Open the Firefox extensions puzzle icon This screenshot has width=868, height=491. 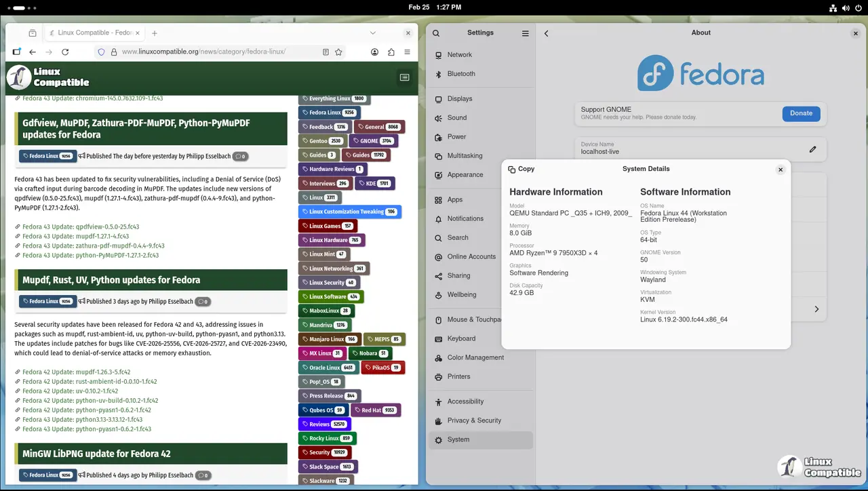(391, 52)
